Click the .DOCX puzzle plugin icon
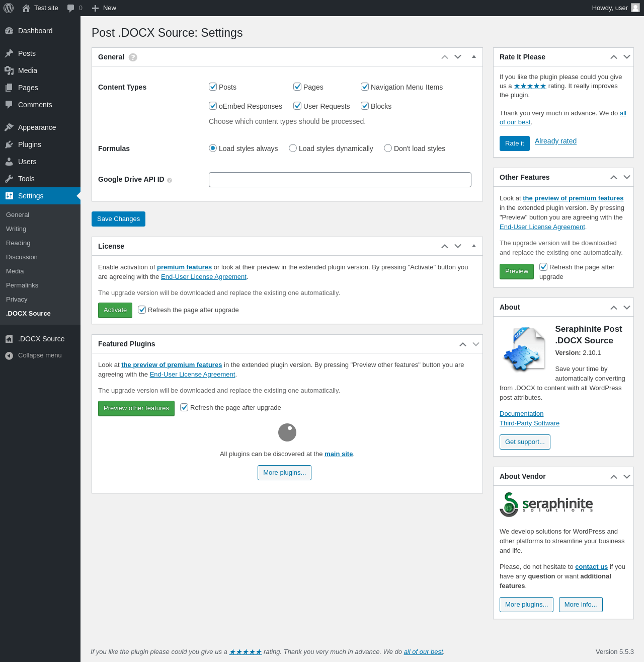The height and width of the screenshot is (662, 644). pyautogui.click(x=524, y=349)
